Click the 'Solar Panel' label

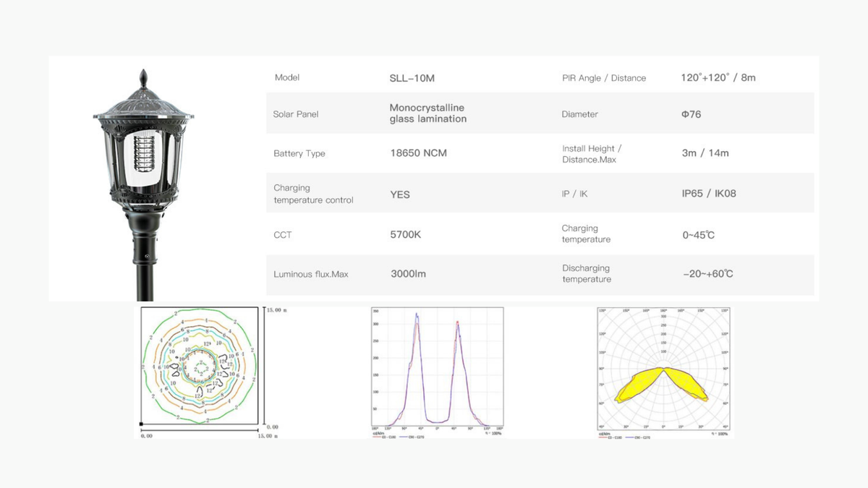coord(296,114)
